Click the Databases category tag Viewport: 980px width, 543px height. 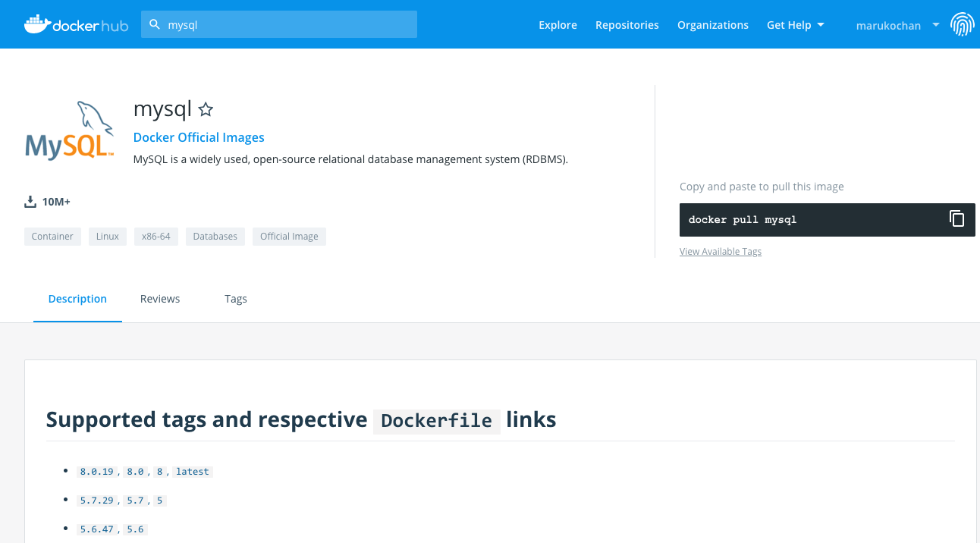[x=215, y=237]
